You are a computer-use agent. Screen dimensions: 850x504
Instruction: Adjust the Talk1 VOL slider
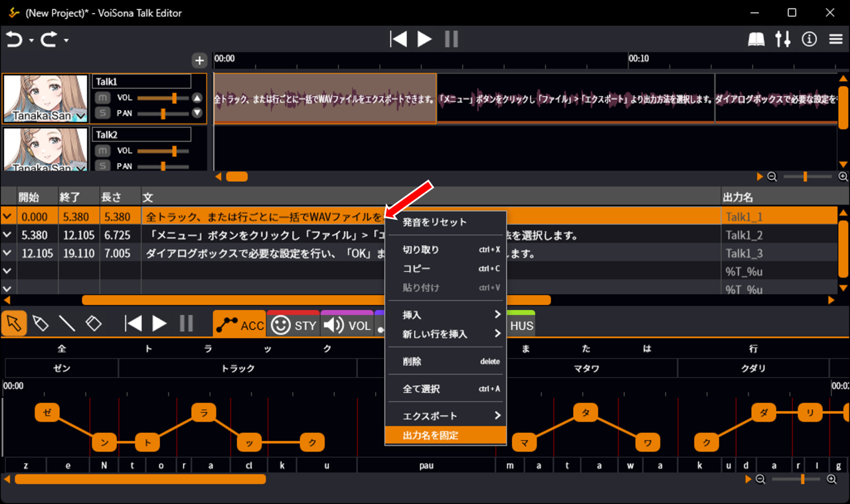pos(174,98)
